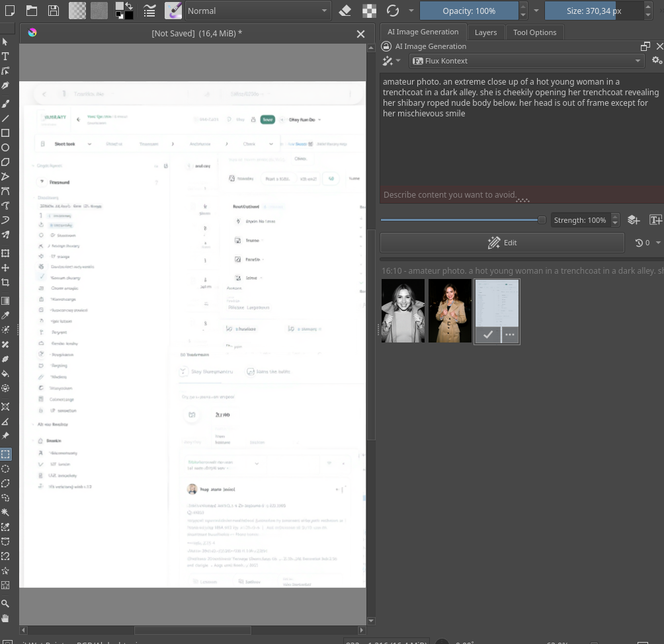Open the Flux Kontext style dropdown
This screenshot has height=644, width=664.
tap(527, 61)
